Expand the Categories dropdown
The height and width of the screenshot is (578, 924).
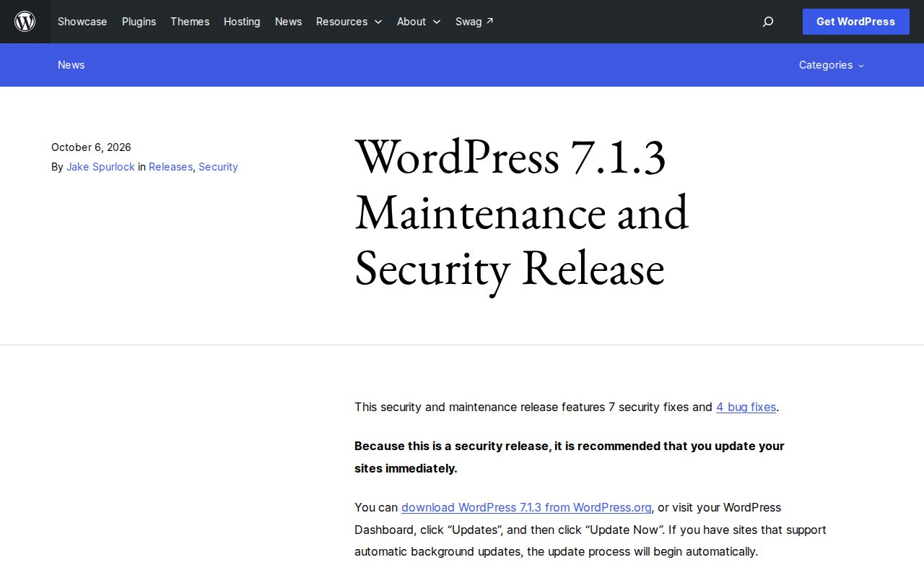(x=832, y=65)
